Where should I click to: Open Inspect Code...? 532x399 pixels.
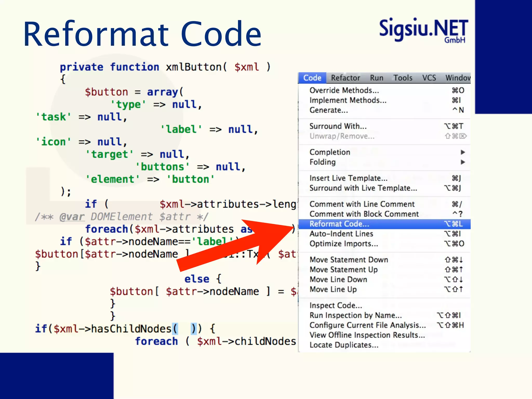(384, 305)
